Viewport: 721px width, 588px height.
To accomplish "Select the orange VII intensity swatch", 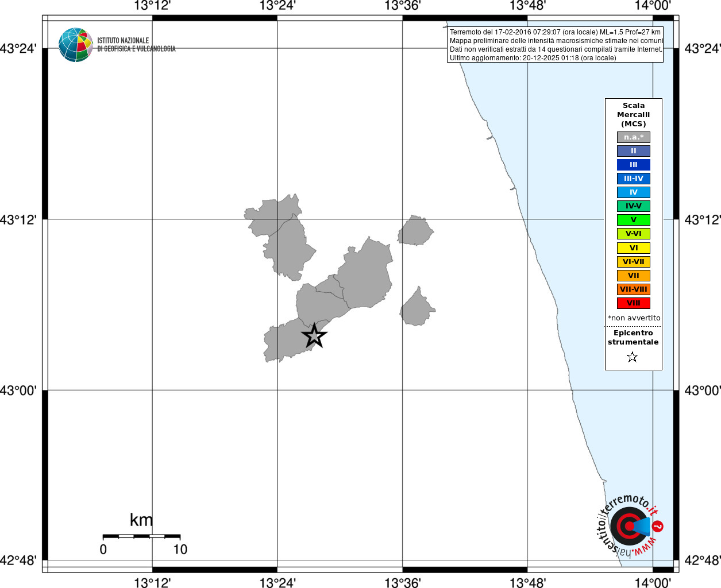I will point(634,276).
